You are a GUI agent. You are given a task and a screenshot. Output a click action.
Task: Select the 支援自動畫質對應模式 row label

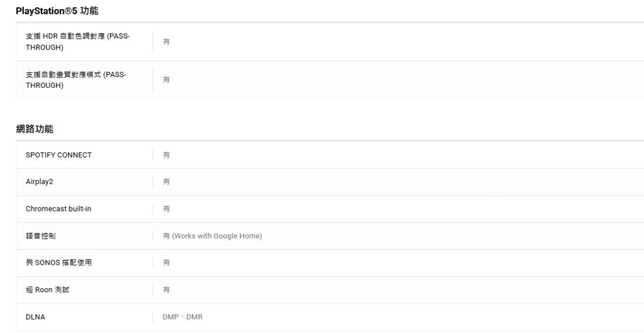tap(75, 79)
